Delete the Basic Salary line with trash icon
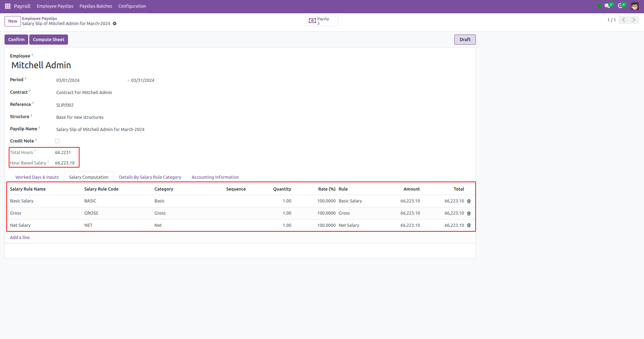This screenshot has width=644, height=339. 469,201
